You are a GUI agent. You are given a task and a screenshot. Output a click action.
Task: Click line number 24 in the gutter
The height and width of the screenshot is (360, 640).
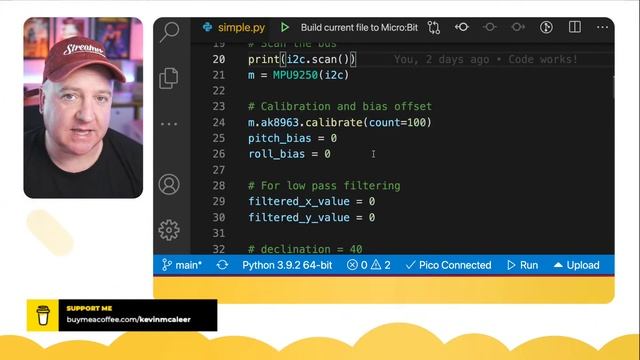click(219, 122)
